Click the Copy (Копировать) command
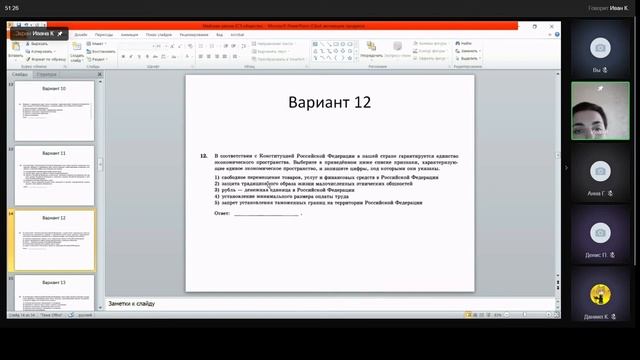 pos(41,51)
